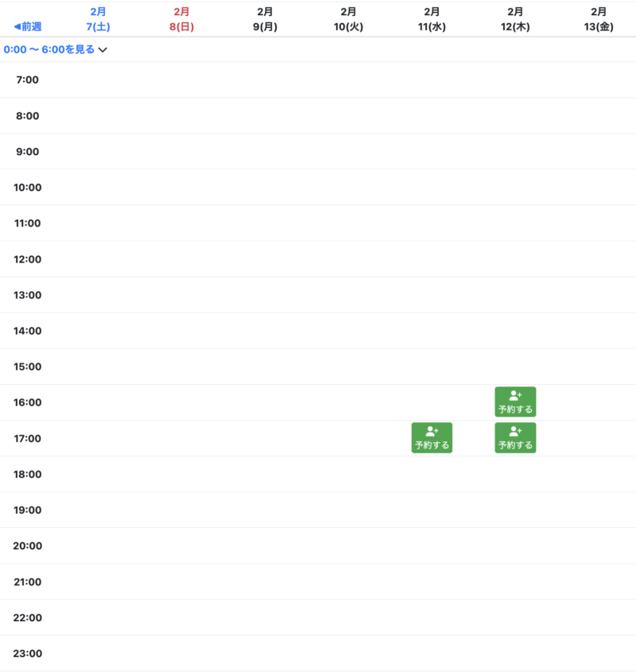Expand the 0:00〜6:00を見る section
Screen dimensions: 636x672
(x=55, y=49)
